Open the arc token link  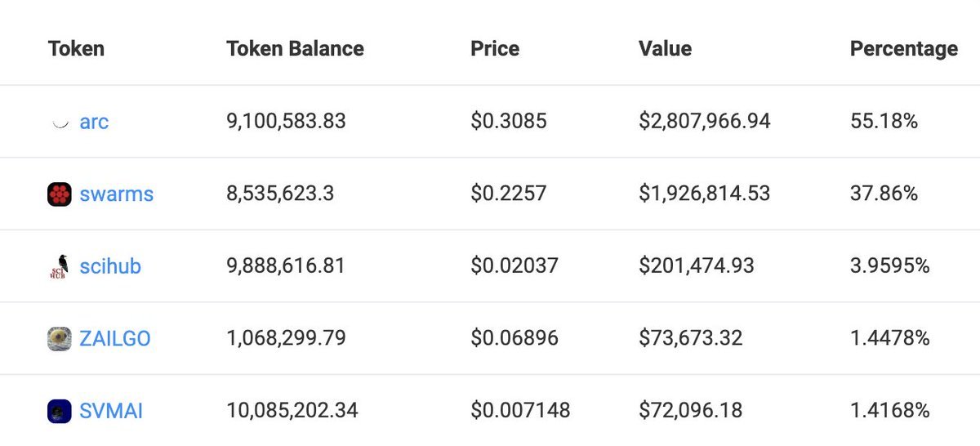coord(94,123)
